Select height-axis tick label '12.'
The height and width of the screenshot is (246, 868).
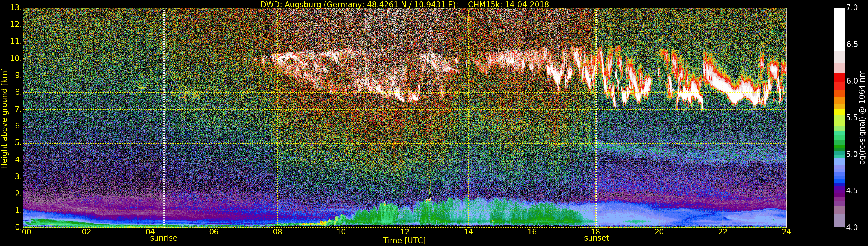click(16, 25)
